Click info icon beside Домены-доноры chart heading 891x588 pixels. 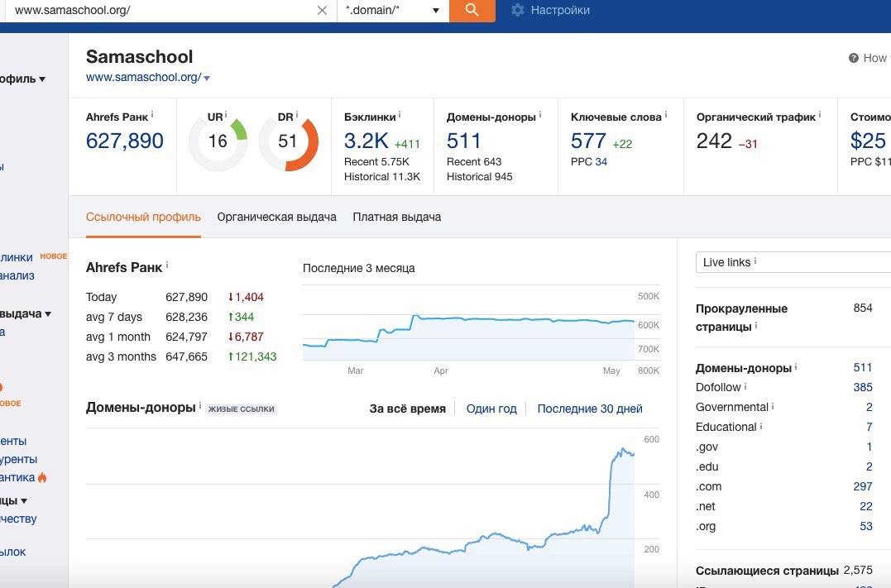(200, 405)
